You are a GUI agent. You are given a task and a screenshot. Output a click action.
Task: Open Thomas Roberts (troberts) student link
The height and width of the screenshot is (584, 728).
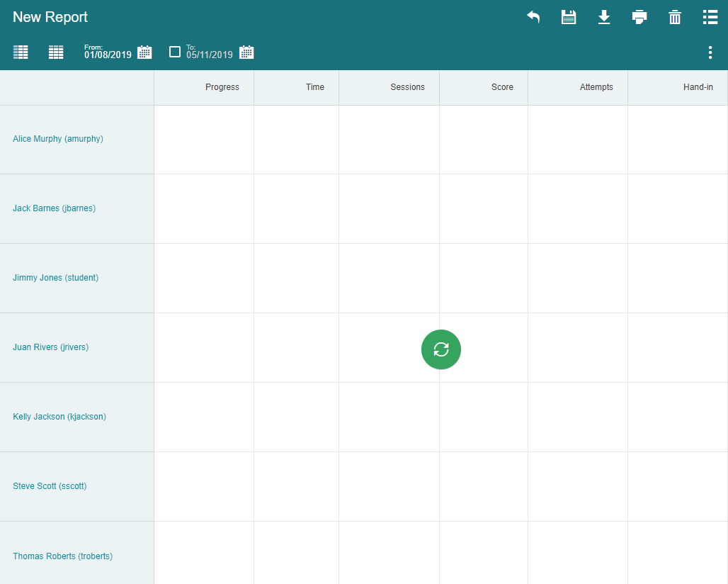pyautogui.click(x=63, y=556)
